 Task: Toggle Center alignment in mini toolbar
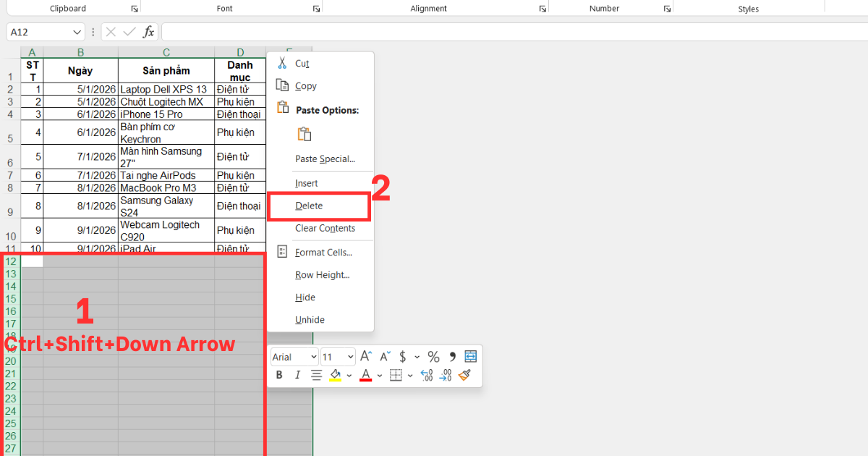click(316, 375)
